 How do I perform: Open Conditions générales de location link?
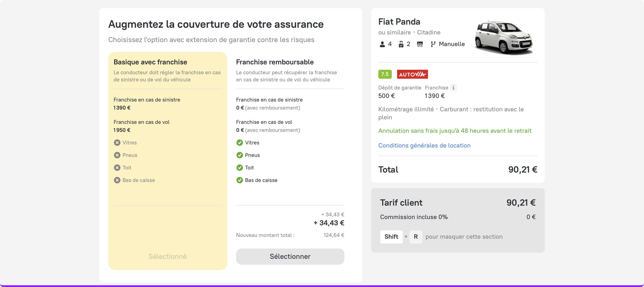tap(424, 145)
